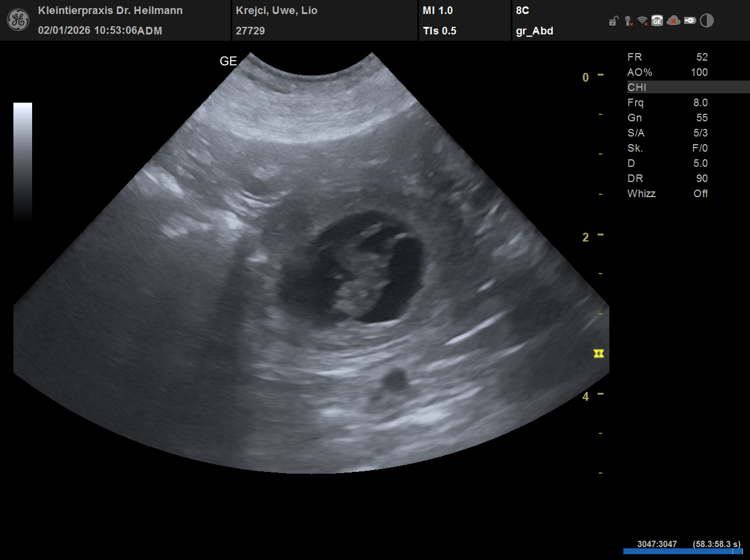Click the cloud connection error icon
The width and height of the screenshot is (750, 560).
(674, 21)
